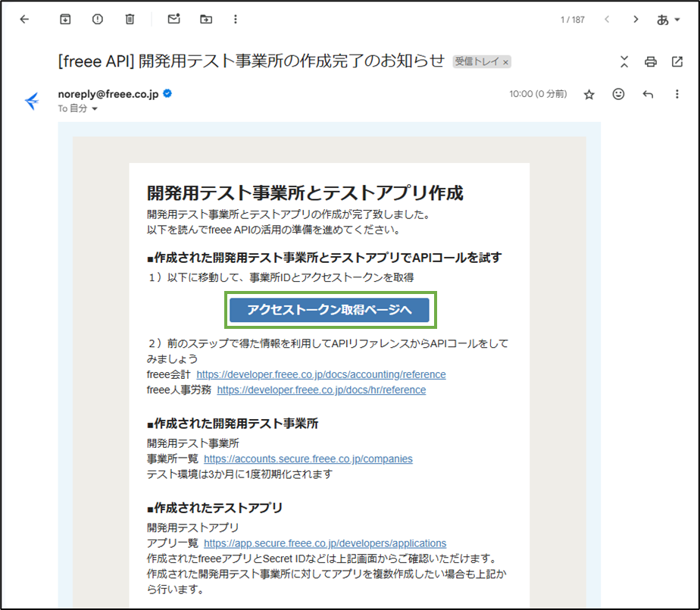Go to the newer email arrow
The image size is (700, 610).
pyautogui.click(x=607, y=19)
